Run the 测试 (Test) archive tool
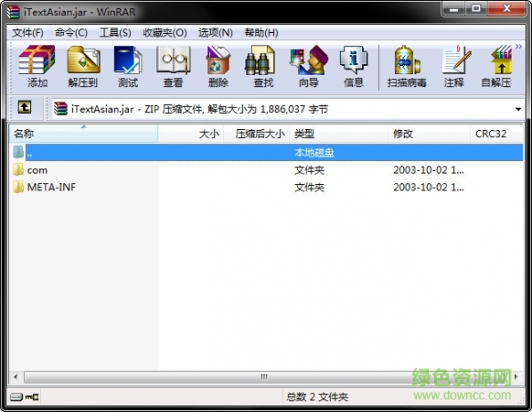The height and width of the screenshot is (412, 532). [127, 68]
